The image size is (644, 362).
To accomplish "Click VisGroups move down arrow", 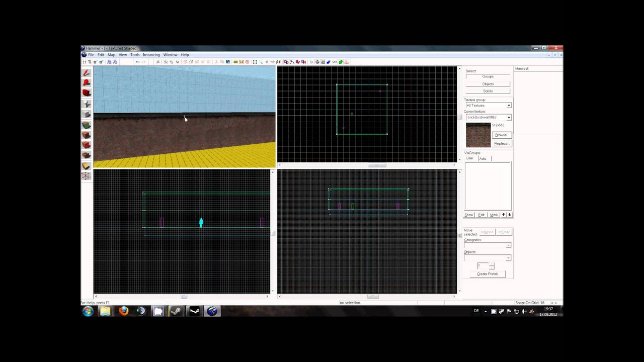I will click(x=509, y=215).
